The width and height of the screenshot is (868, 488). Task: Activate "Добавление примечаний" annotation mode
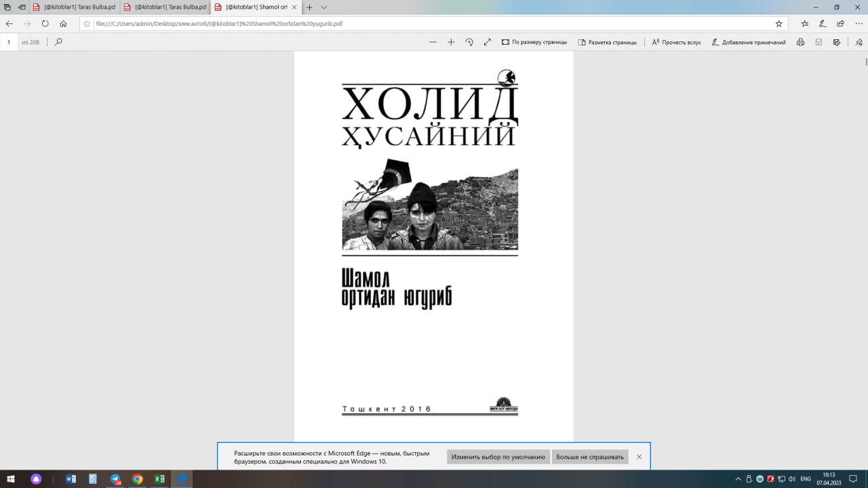pos(749,41)
